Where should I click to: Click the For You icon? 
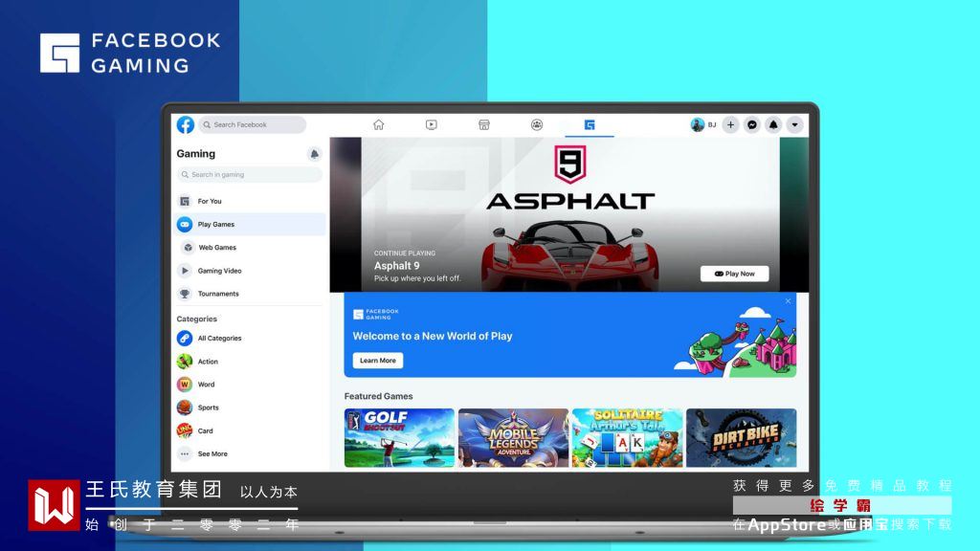pyautogui.click(x=185, y=201)
